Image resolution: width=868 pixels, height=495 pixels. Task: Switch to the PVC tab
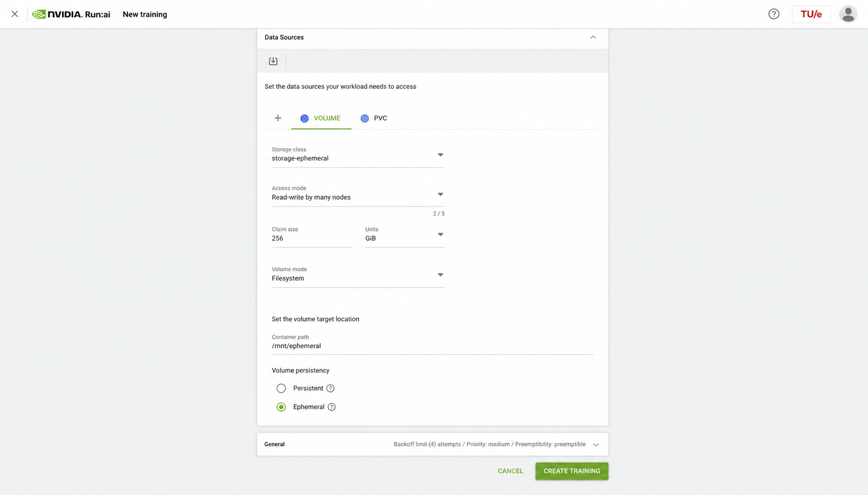pos(374,118)
